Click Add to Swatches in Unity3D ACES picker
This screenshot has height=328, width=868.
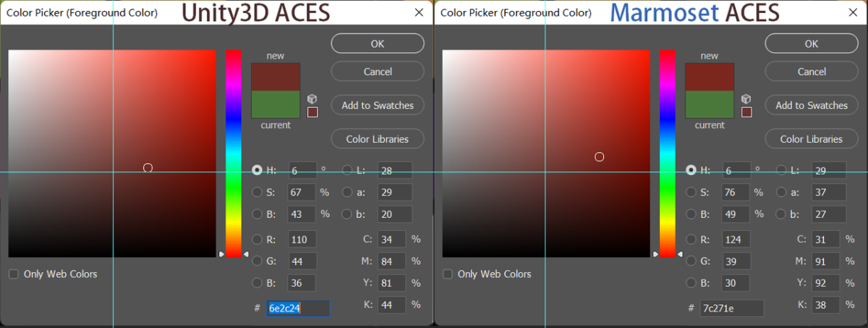[378, 105]
